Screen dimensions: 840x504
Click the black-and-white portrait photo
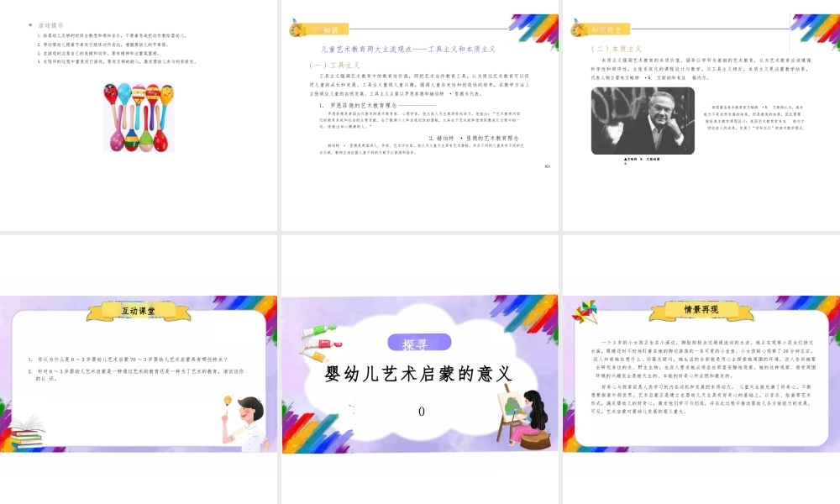point(643,121)
